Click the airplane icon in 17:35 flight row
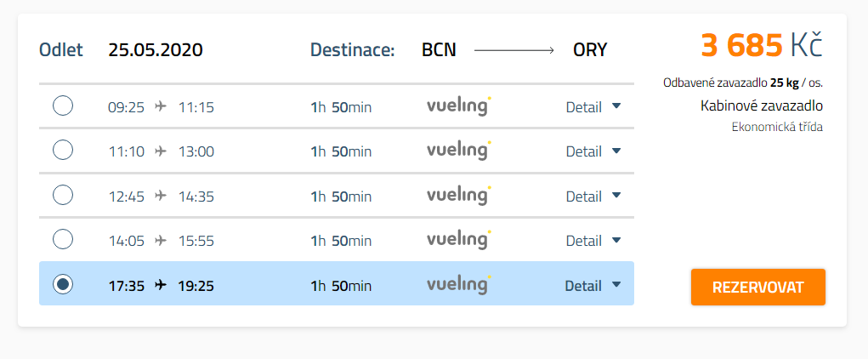 (x=161, y=285)
